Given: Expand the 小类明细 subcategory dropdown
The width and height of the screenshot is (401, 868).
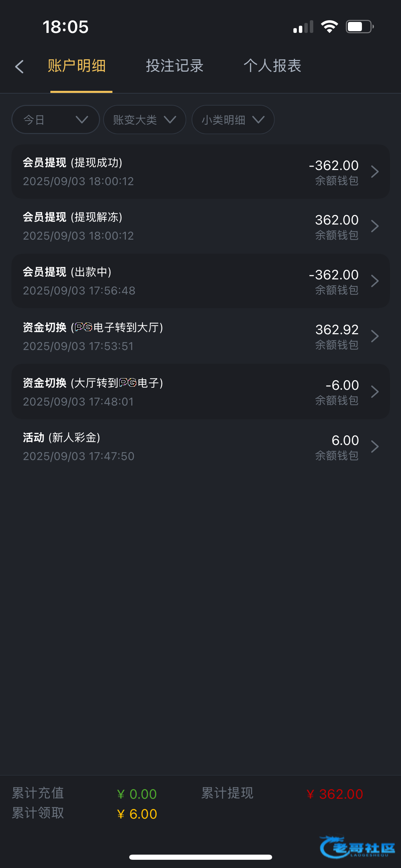Looking at the screenshot, I should pyautogui.click(x=233, y=120).
